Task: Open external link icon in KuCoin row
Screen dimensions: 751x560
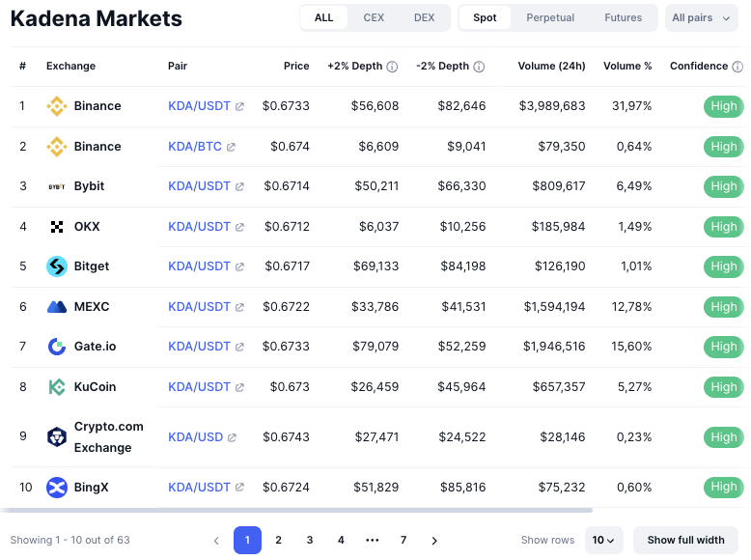Action: (x=239, y=387)
